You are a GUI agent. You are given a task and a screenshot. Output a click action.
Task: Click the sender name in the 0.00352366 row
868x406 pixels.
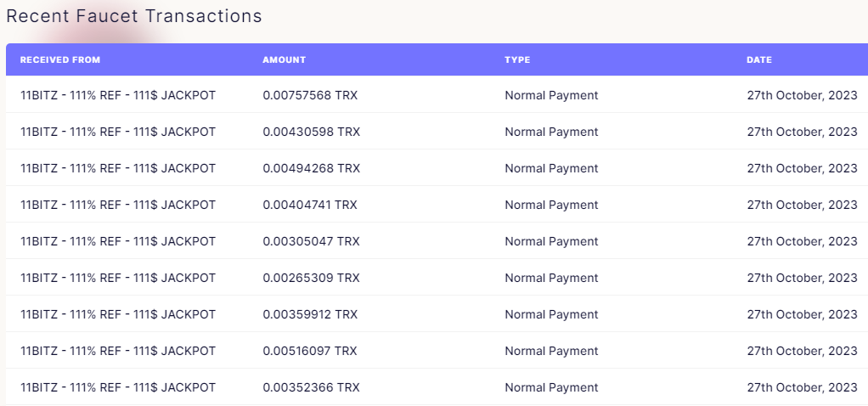coord(118,387)
